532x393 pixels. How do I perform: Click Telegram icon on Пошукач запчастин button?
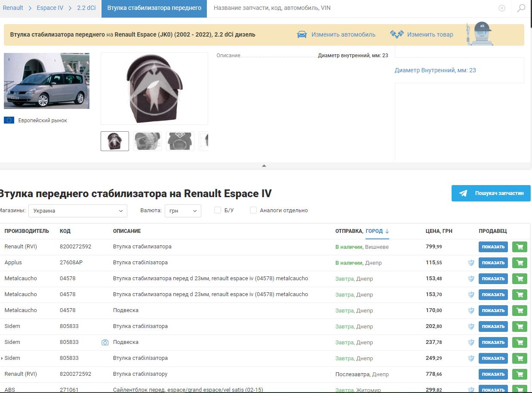tap(463, 193)
